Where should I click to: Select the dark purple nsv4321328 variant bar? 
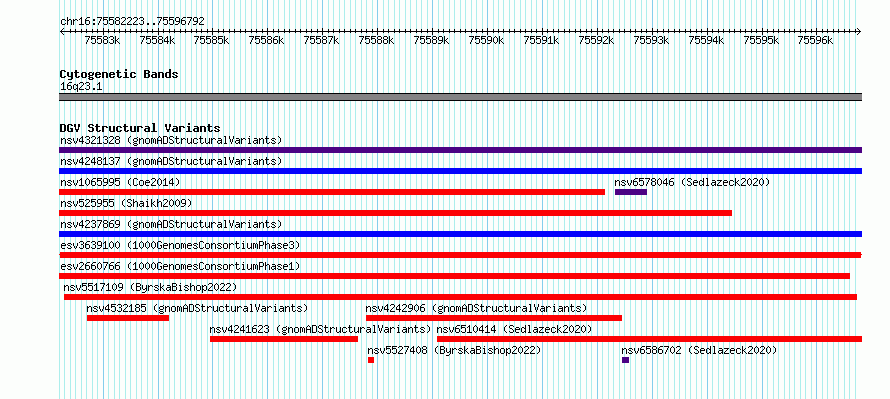pyautogui.click(x=460, y=150)
